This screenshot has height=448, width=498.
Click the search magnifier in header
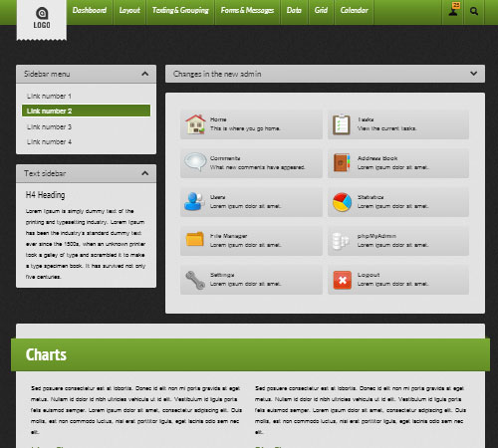474,11
